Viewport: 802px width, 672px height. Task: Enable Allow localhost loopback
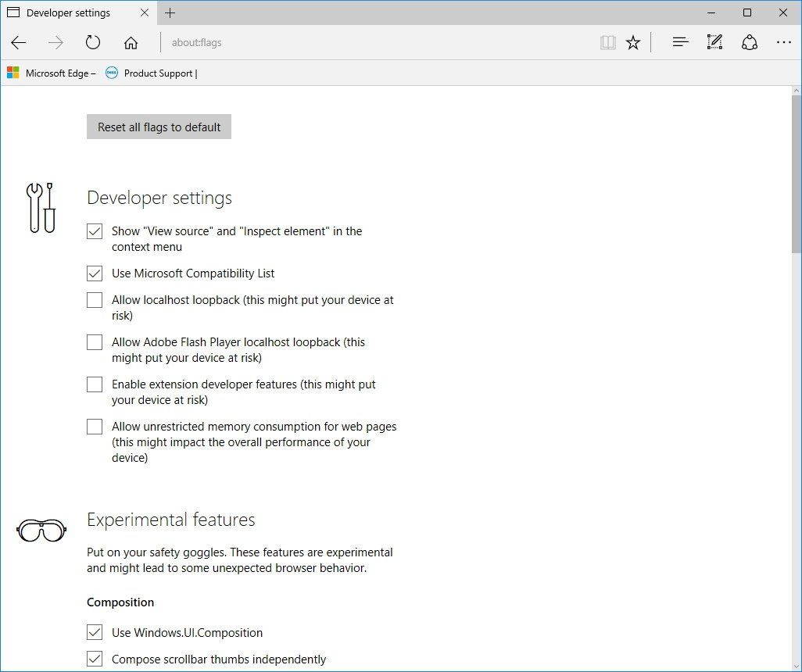(x=95, y=299)
